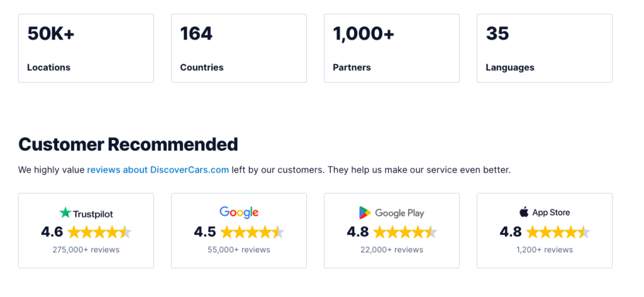Select the 164 Countries stat card
Screen dimensions: 644x297
[x=238, y=48]
